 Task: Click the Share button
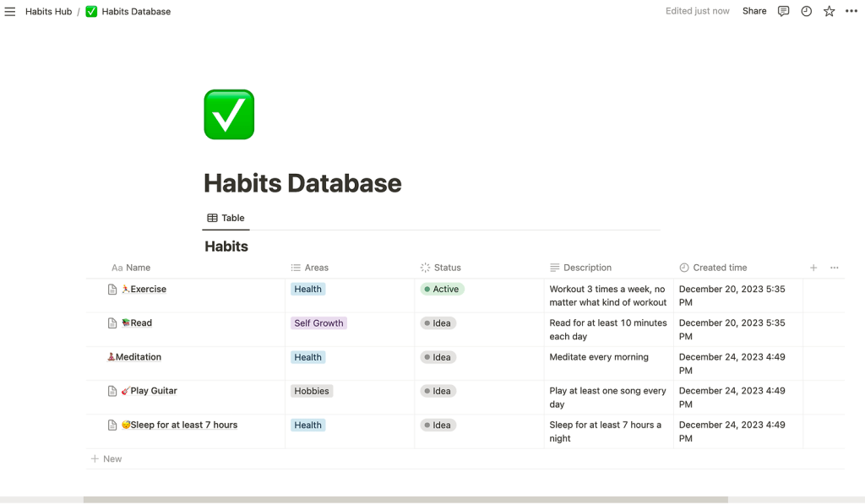point(753,11)
